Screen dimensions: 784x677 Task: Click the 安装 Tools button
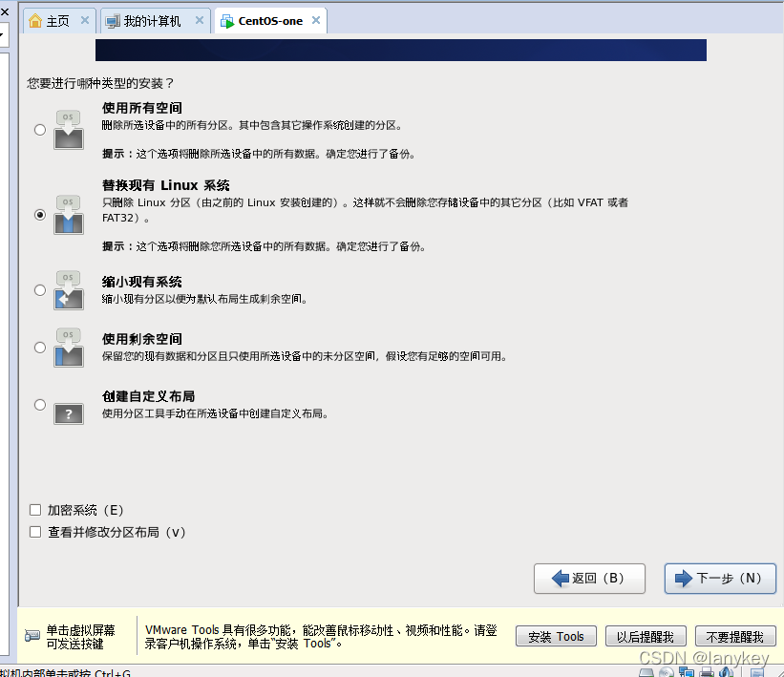click(x=556, y=637)
